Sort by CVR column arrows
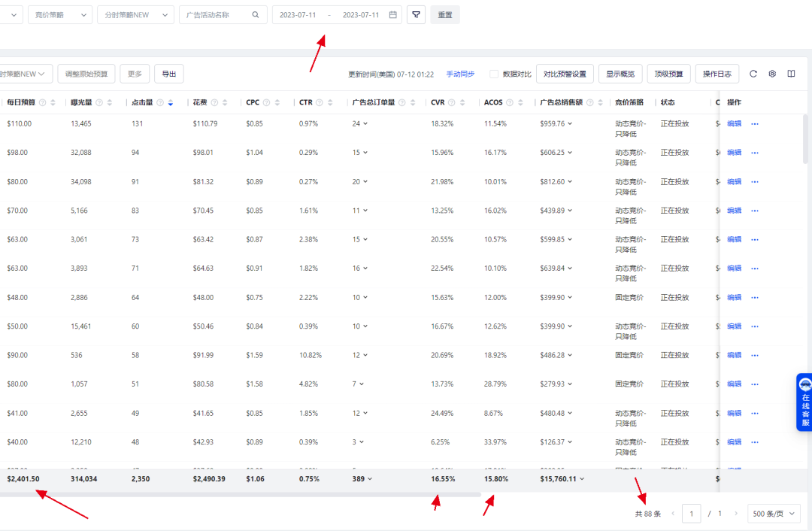This screenshot has height=531, width=812. (462, 102)
